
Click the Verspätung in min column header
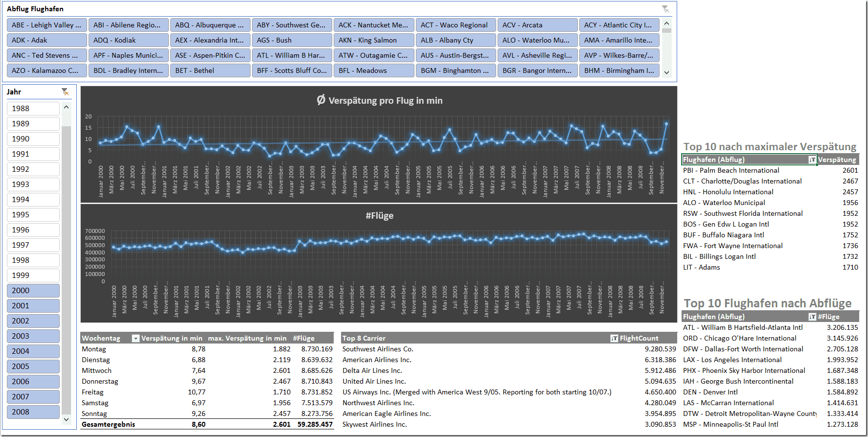(x=172, y=338)
